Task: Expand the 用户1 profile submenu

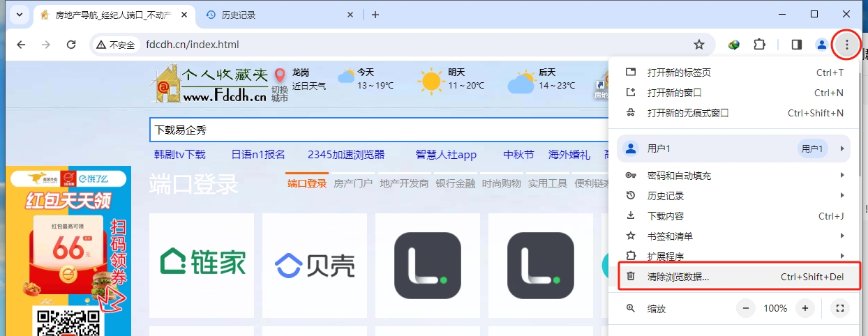Action: pos(734,148)
